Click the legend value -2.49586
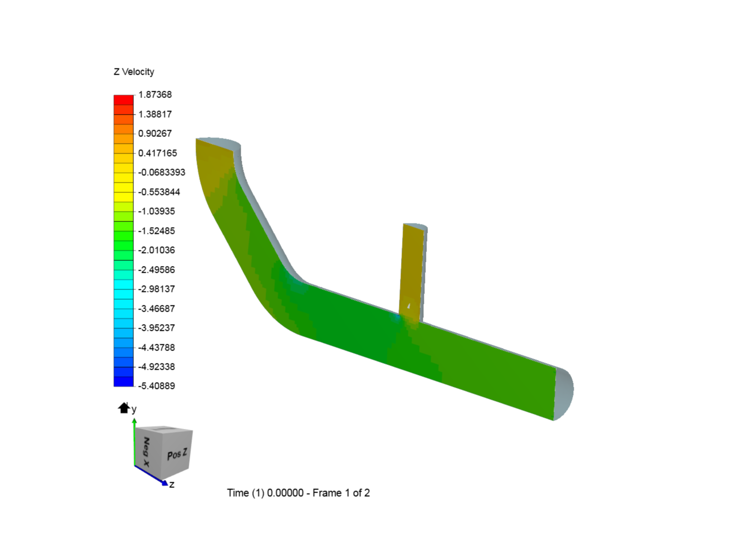The height and width of the screenshot is (560, 747). click(x=156, y=270)
